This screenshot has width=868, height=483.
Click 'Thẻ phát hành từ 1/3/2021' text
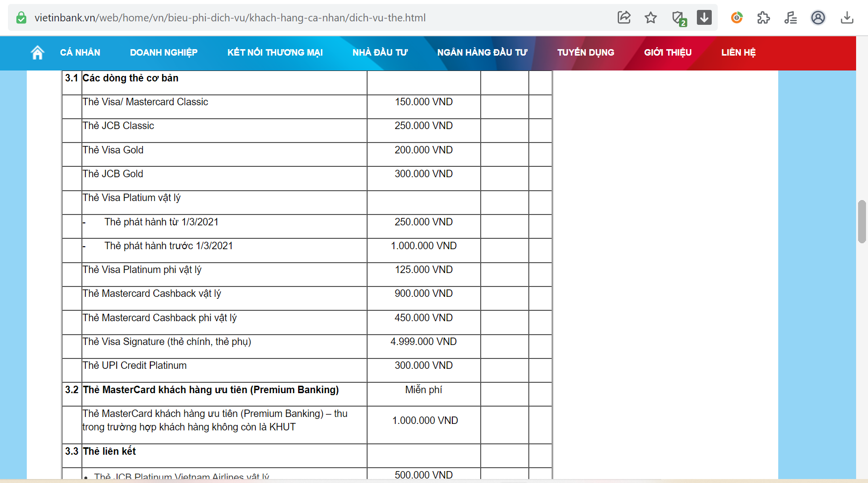tap(161, 222)
